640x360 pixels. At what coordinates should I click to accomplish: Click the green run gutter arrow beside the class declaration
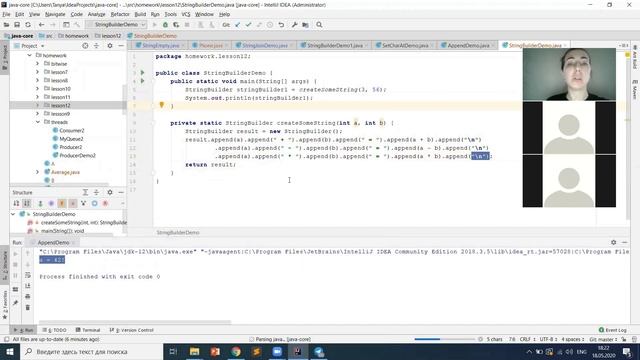[142, 73]
